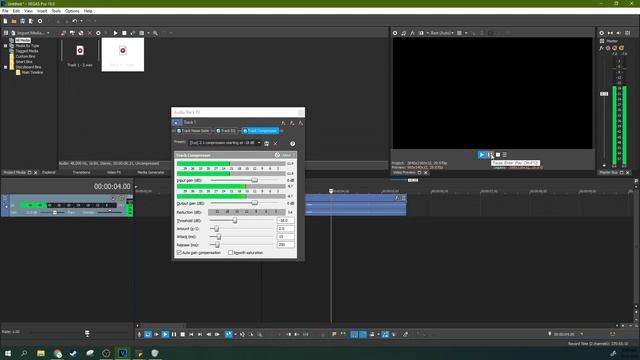This screenshot has width=640, height=360.
Task: Open the Project Media views dropdown arrow
Action: coord(148,33)
